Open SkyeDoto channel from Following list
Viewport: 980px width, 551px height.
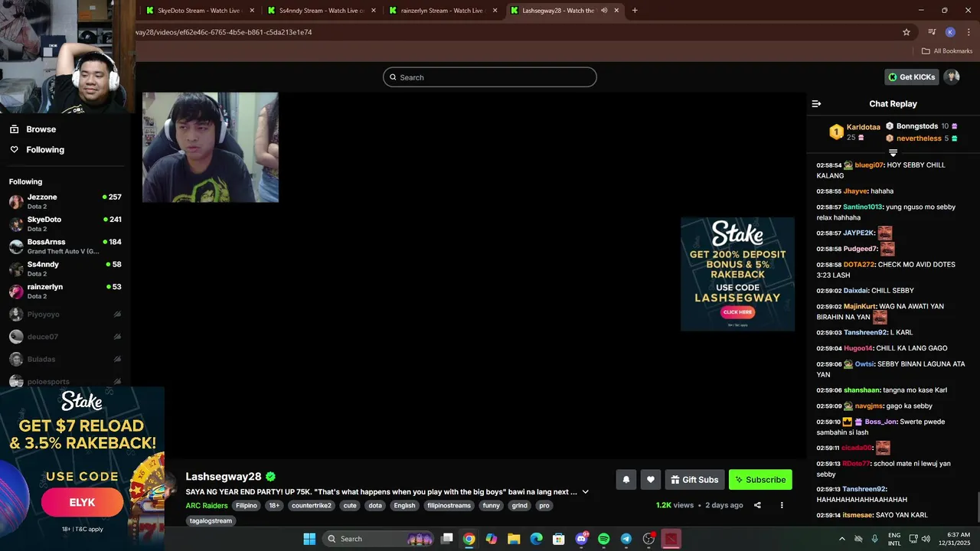[65, 223]
